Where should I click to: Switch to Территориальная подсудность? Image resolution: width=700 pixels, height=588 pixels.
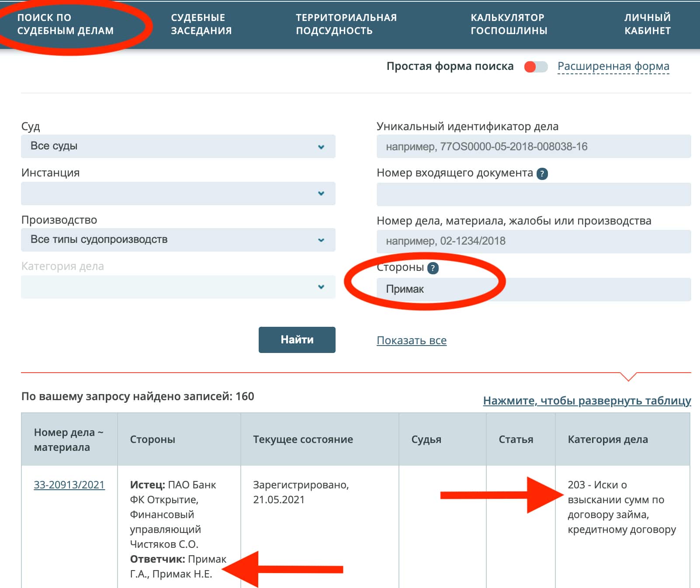pos(347,24)
